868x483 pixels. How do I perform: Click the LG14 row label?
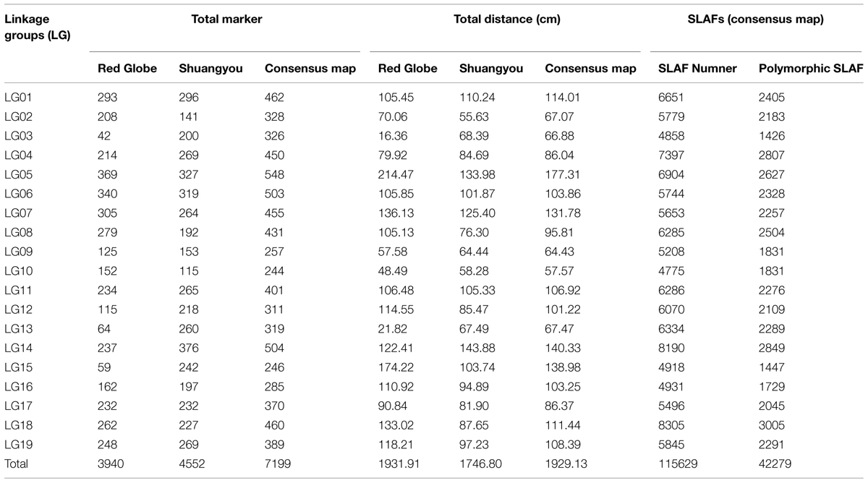click(x=19, y=348)
